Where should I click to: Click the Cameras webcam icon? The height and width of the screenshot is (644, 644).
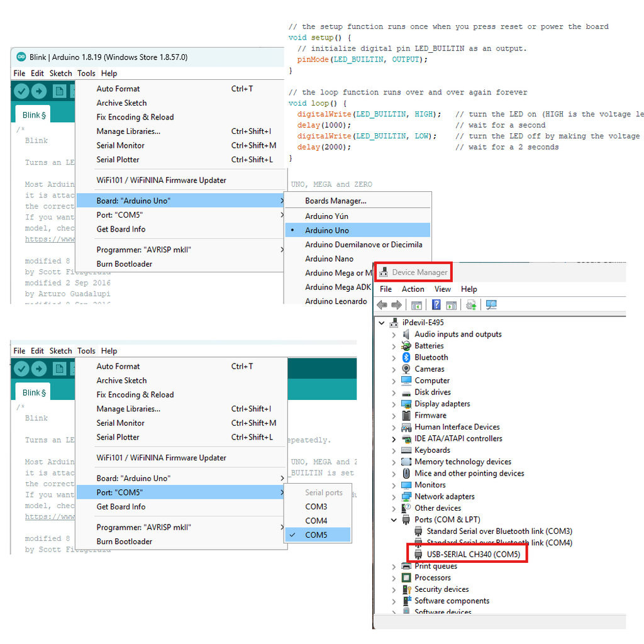pyautogui.click(x=406, y=369)
